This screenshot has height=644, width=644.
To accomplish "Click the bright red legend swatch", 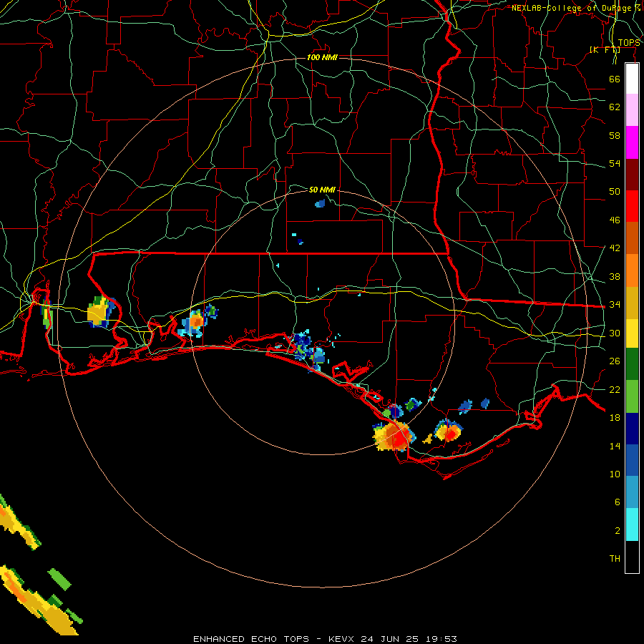I will click(632, 206).
